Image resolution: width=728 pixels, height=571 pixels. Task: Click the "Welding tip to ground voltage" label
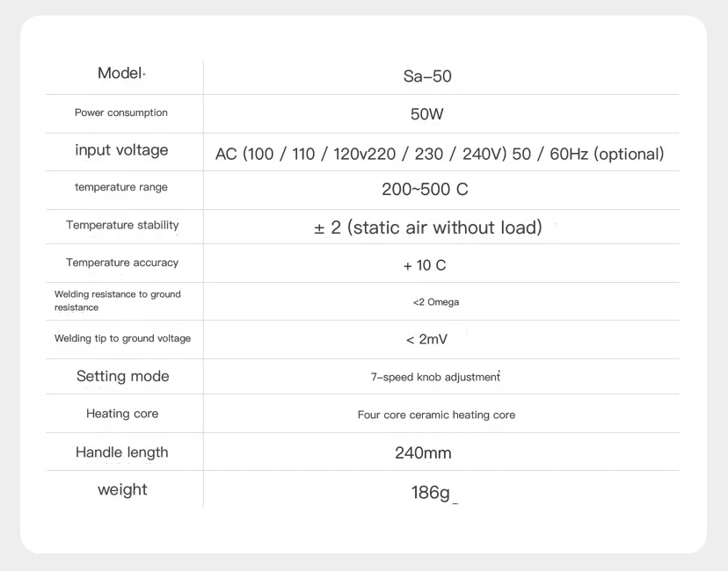[x=122, y=338]
